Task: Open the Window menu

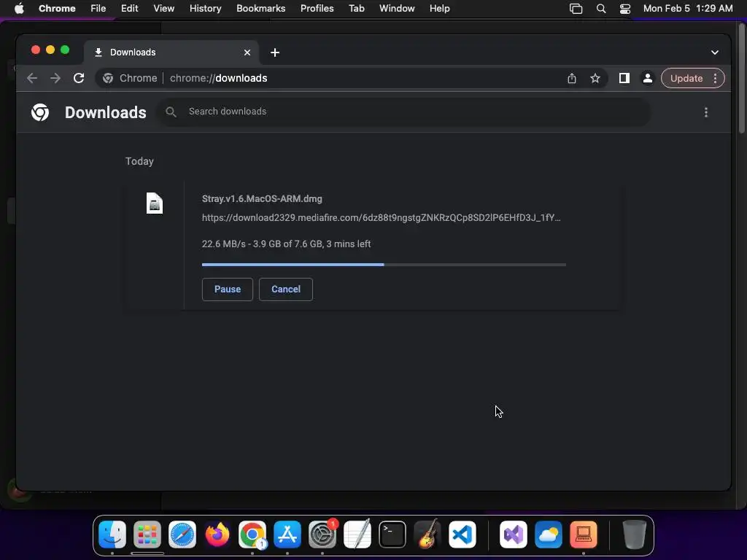Action: [397, 9]
